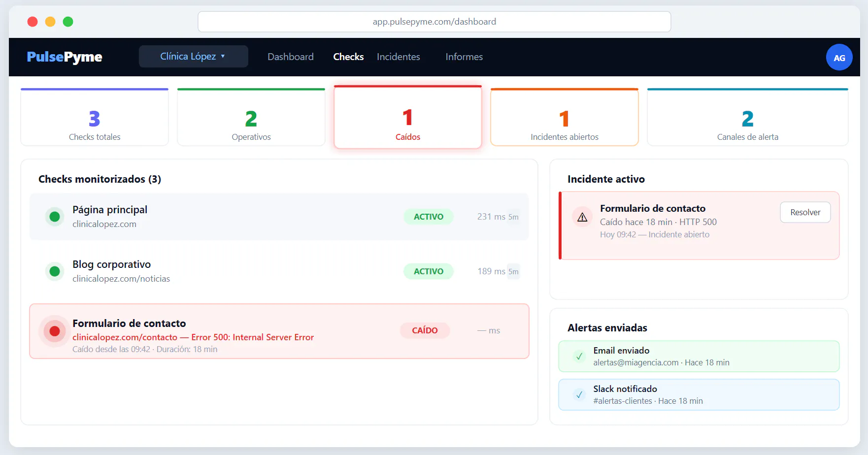Viewport: 868px width, 455px height.
Task: Select the Operativos stat card
Action: pyautogui.click(x=251, y=117)
